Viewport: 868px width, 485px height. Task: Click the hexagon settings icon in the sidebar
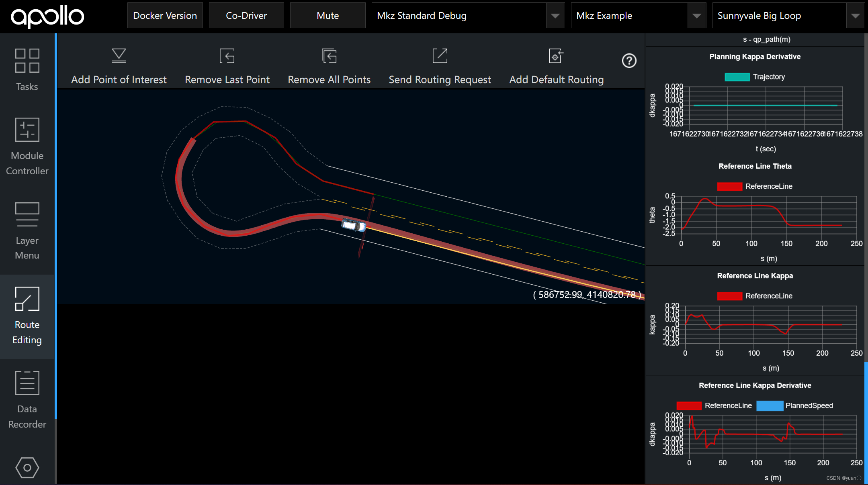[27, 468]
